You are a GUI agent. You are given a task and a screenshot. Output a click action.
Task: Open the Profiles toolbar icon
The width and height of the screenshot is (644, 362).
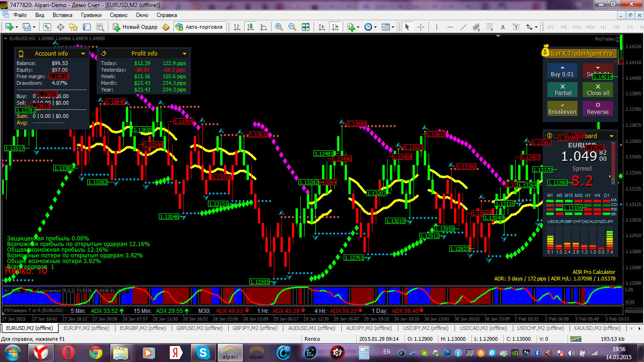click(26, 27)
